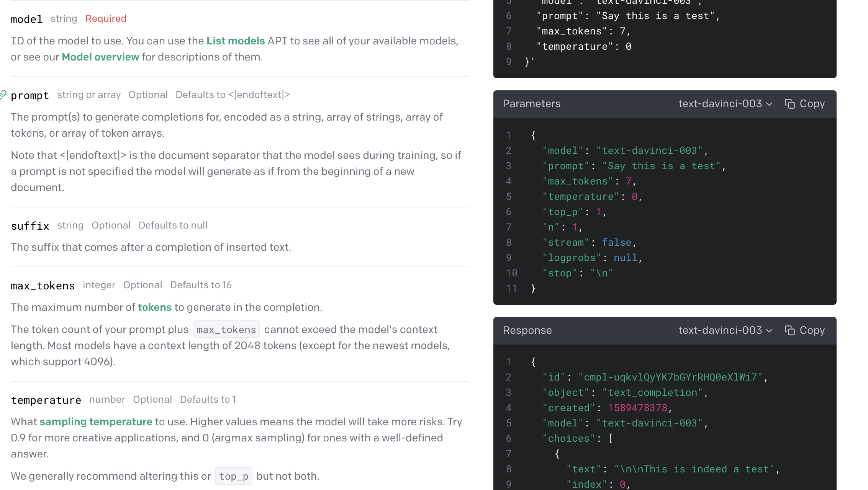Click the "n": 1 line in Parameters code

point(562,227)
